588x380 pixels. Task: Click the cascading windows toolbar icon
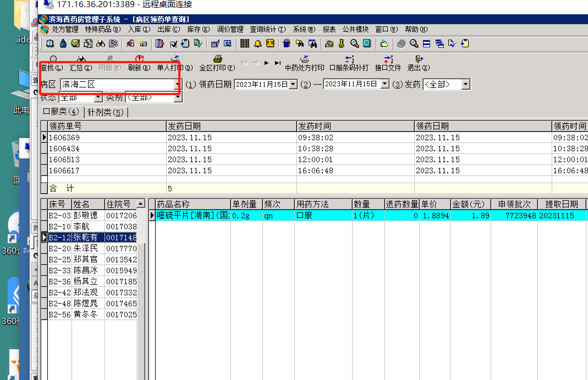pyautogui.click(x=439, y=44)
